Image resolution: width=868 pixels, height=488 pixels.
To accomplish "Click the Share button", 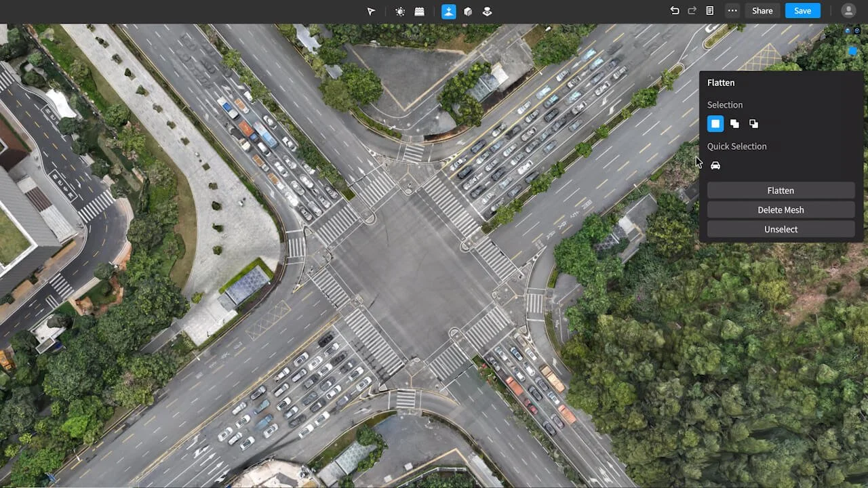I will (762, 11).
